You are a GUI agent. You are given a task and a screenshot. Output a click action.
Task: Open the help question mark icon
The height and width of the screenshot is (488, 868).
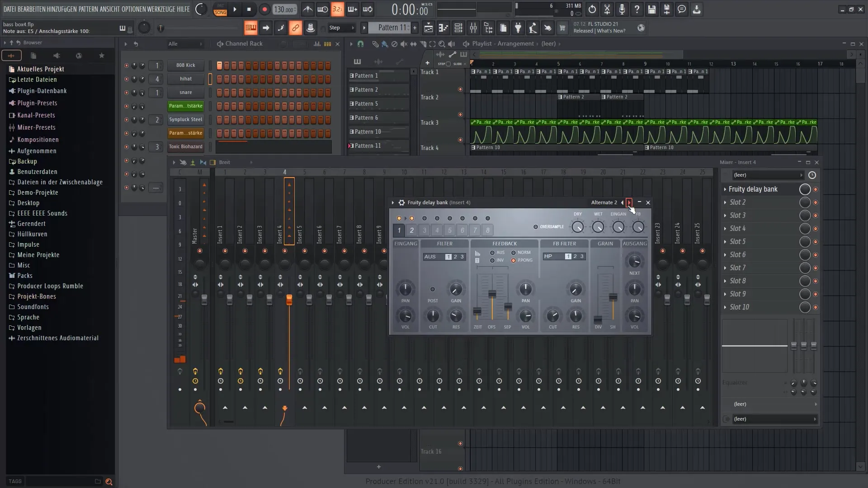[637, 9]
